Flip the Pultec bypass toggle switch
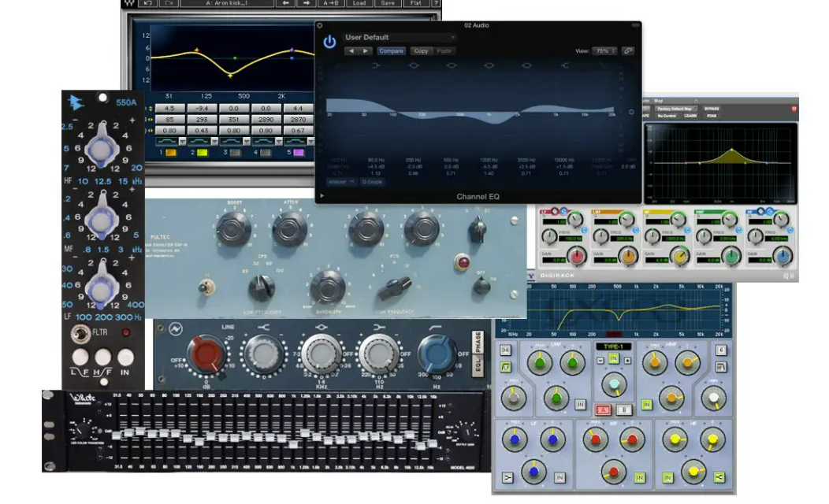The image size is (829, 504). (206, 287)
